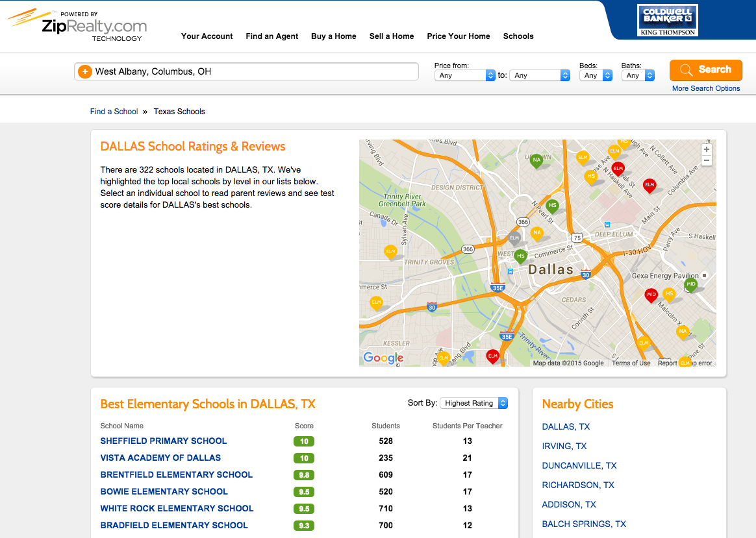
Task: Zoom in on the map with plus button
Action: tap(707, 149)
